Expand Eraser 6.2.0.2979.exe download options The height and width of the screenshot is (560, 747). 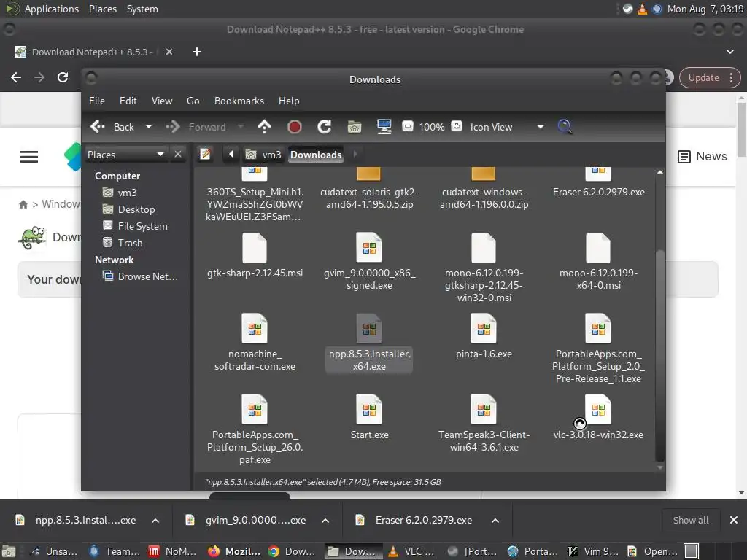pyautogui.click(x=495, y=521)
